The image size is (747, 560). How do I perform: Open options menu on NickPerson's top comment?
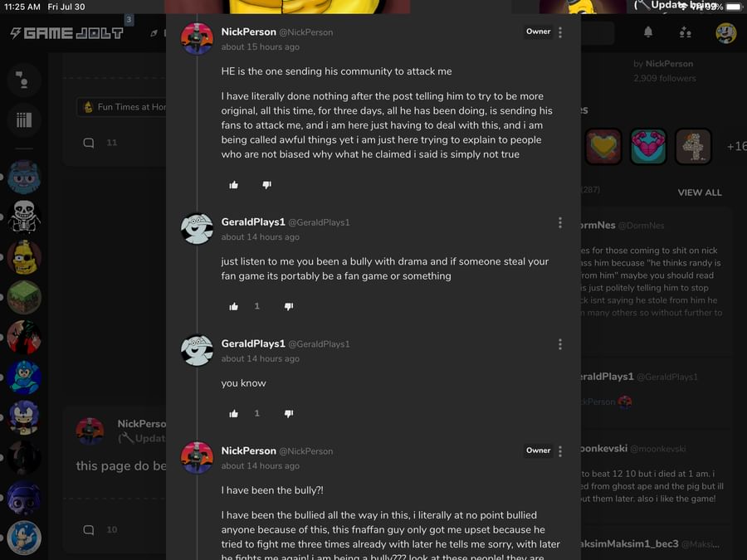(560, 32)
